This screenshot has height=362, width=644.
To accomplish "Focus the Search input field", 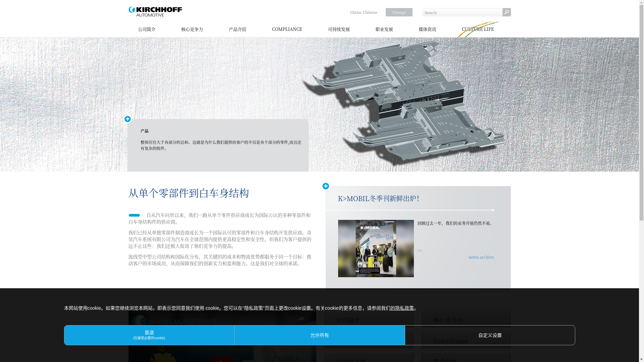I will (x=463, y=12).
